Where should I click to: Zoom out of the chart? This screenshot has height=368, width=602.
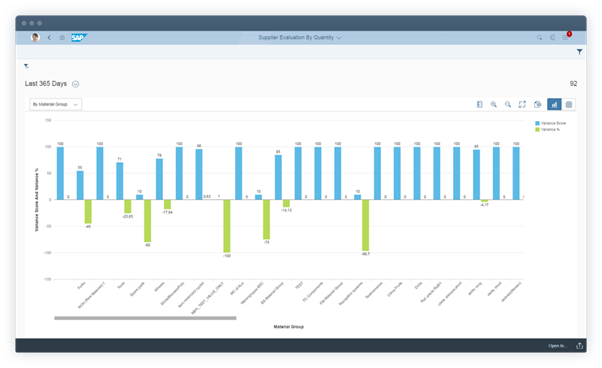[508, 104]
